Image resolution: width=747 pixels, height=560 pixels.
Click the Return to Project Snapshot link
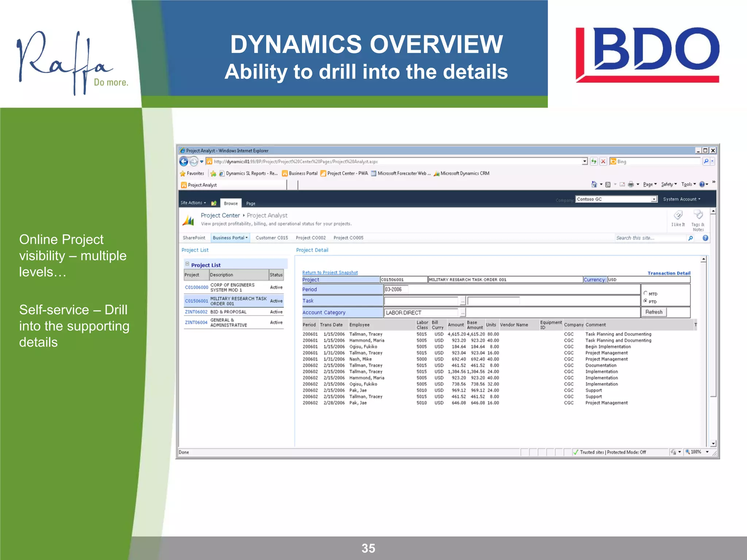(x=330, y=272)
